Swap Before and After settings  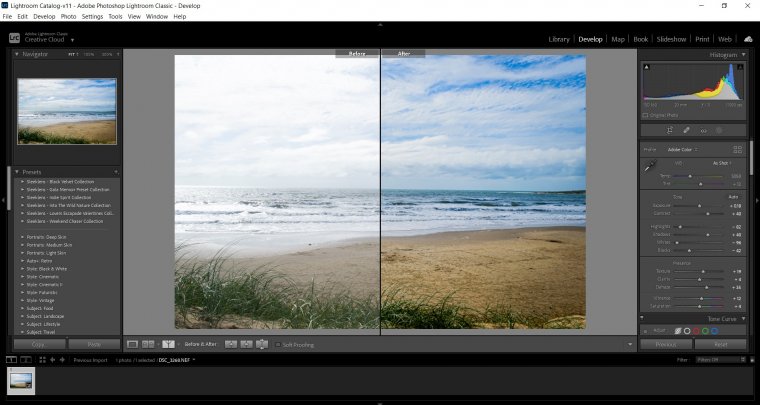click(x=262, y=344)
